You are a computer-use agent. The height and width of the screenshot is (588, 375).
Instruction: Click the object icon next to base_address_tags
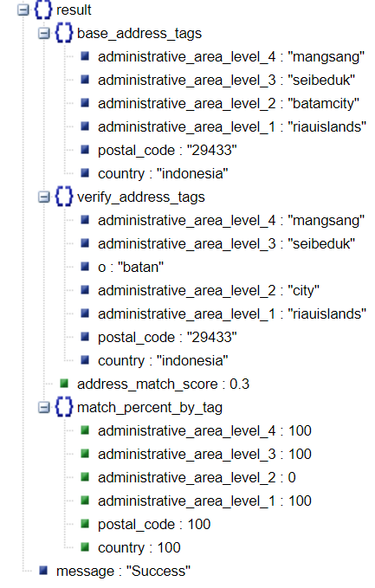point(64,33)
